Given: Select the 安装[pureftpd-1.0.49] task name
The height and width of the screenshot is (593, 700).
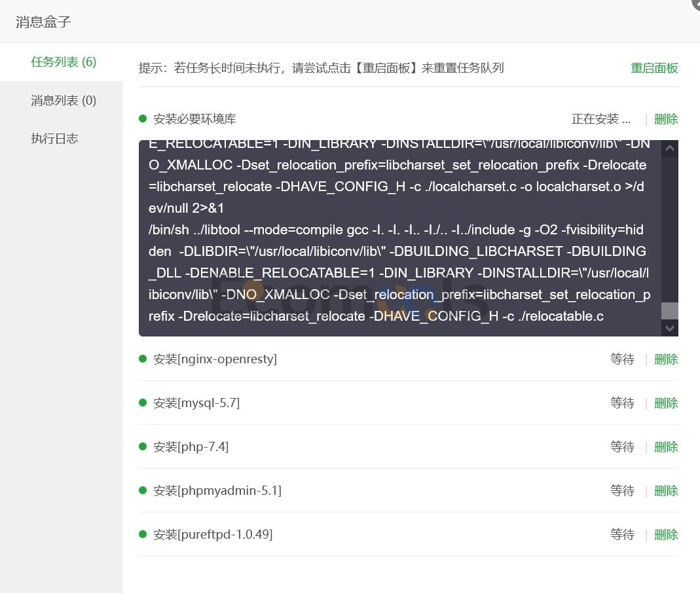Looking at the screenshot, I should point(213,535).
